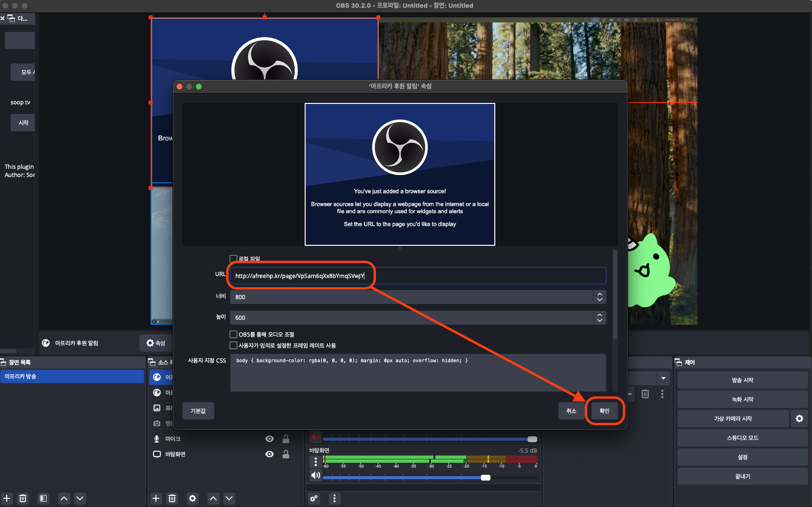Open 속성 properties in the source toolbar
This screenshot has width=812, height=507.
coord(156,343)
